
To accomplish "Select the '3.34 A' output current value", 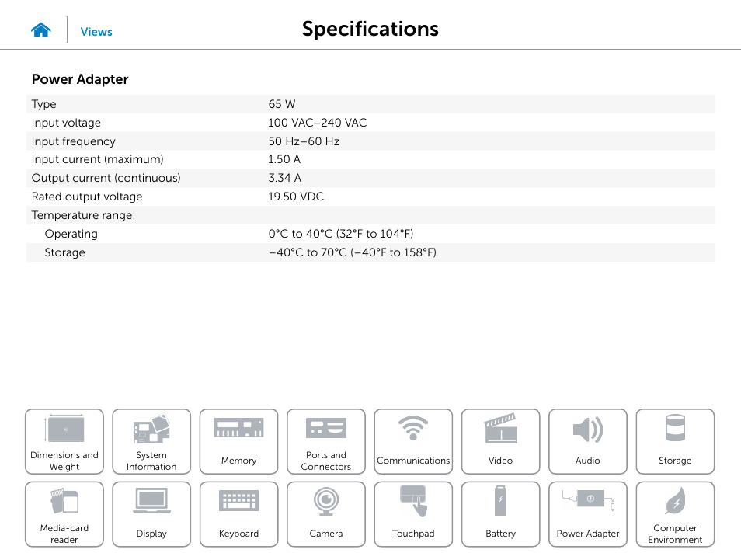I will 284,178.
